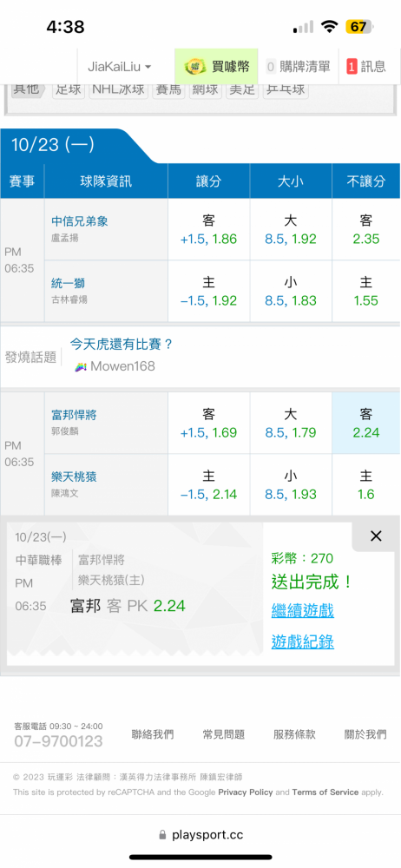The height and width of the screenshot is (868, 401).
Task: Toggle the highlighted 富邦悍將 客 2.24 cell
Action: click(365, 424)
